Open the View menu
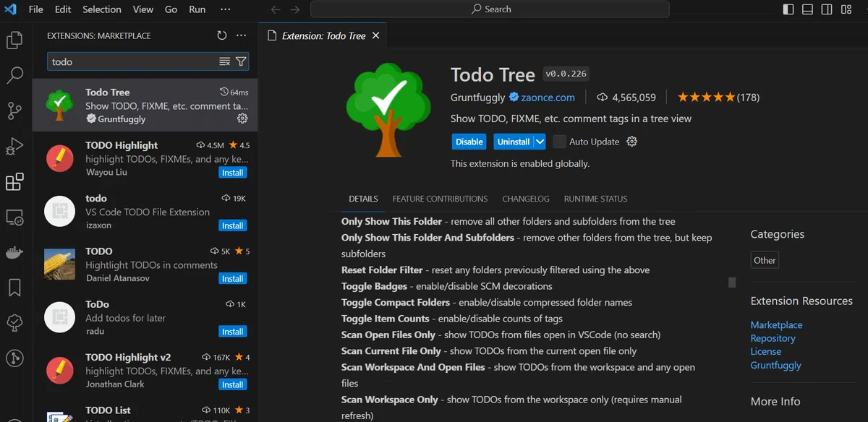The image size is (868, 422). coord(143,9)
